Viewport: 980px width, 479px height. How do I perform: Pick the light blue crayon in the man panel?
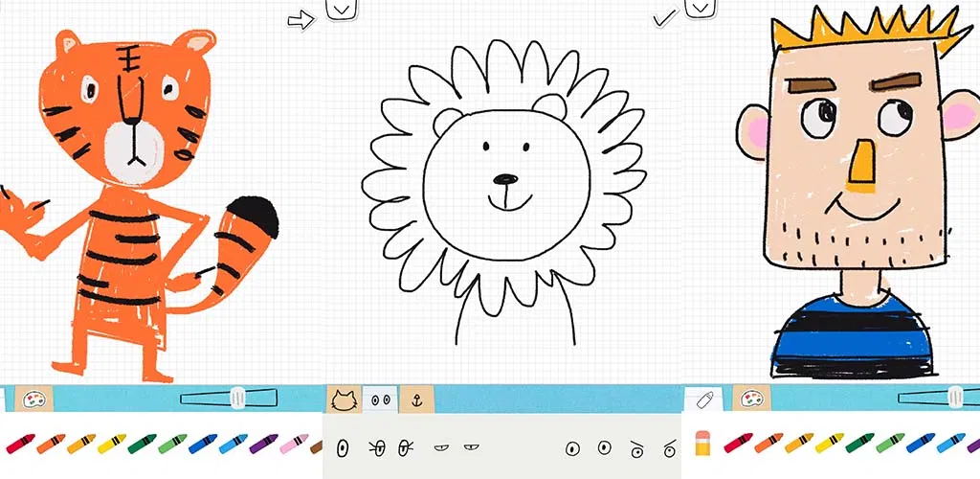(950, 443)
